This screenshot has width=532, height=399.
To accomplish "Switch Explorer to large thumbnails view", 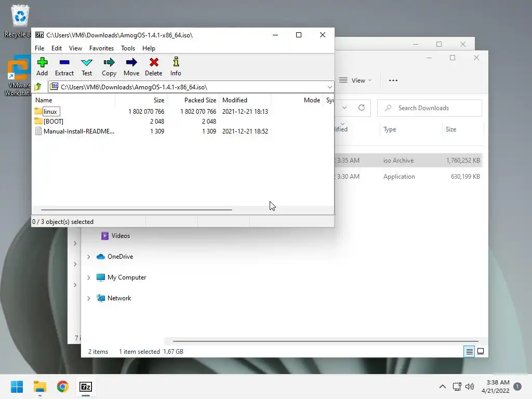I will point(481,352).
